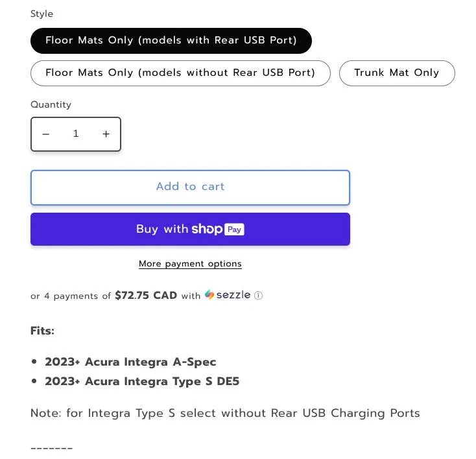Viewport: 476px width, 459px height.
Task: Click the Sezzle info circle icon
Action: 258,296
